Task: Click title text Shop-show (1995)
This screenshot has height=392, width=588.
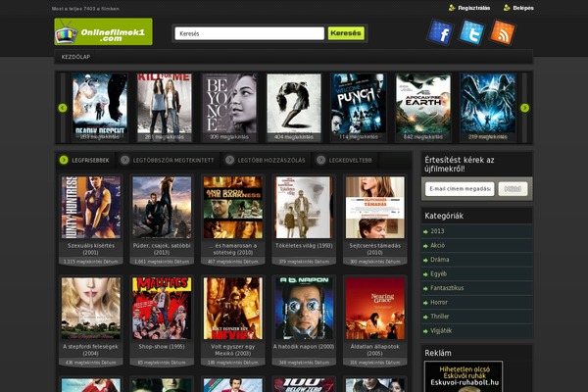Action: [x=162, y=347]
